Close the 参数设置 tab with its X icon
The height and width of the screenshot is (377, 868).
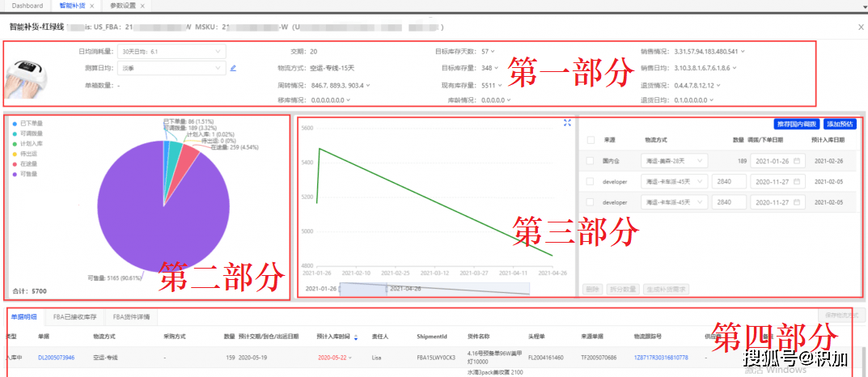tap(143, 6)
